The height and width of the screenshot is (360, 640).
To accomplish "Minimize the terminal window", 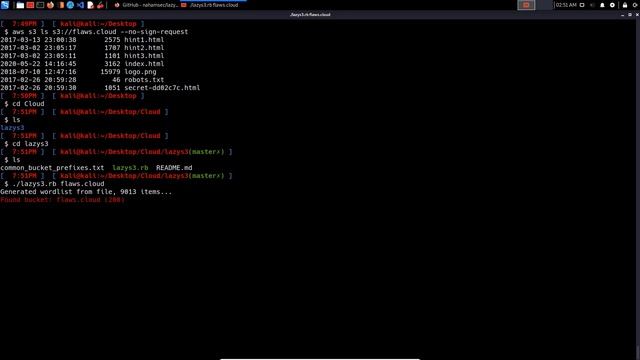I will coord(622,15).
